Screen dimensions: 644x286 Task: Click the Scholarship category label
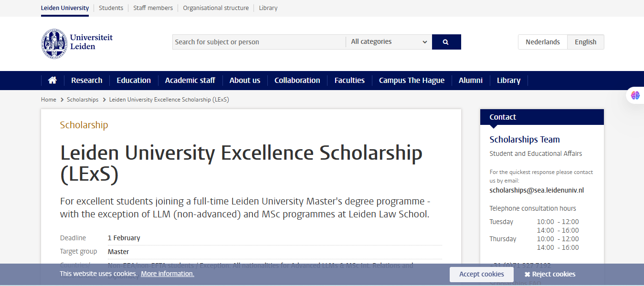pyautogui.click(x=84, y=125)
